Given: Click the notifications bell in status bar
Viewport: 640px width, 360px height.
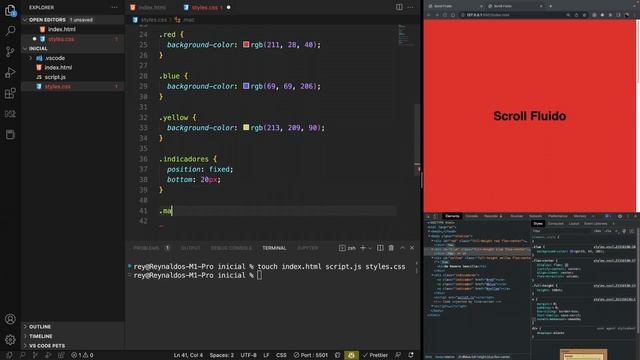Looking at the screenshot, I should 411,355.
